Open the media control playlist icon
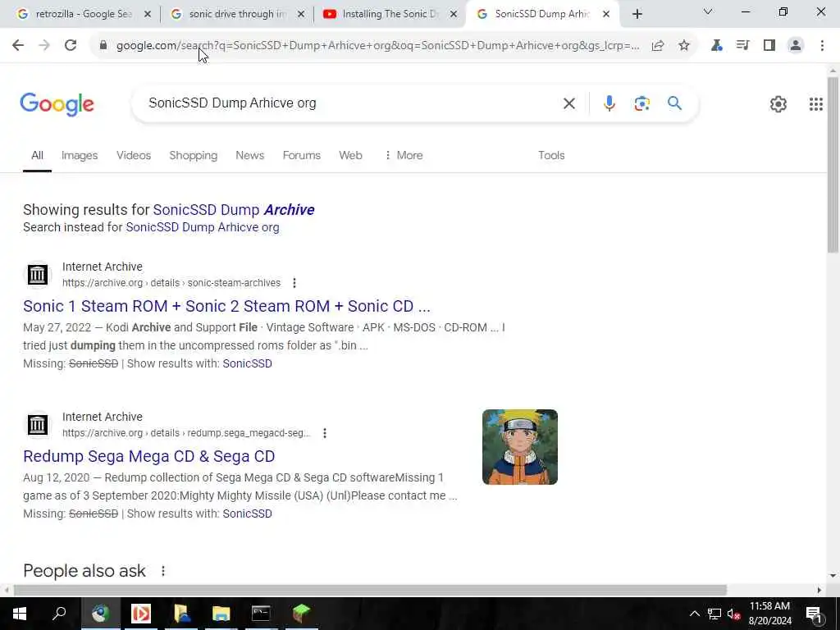Image resolution: width=840 pixels, height=630 pixels. coord(742,46)
